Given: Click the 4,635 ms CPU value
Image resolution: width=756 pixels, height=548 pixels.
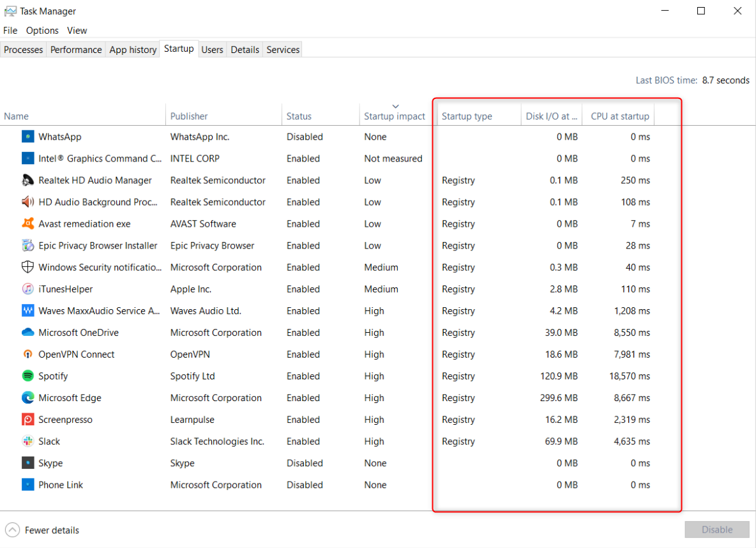Looking at the screenshot, I should point(632,441).
